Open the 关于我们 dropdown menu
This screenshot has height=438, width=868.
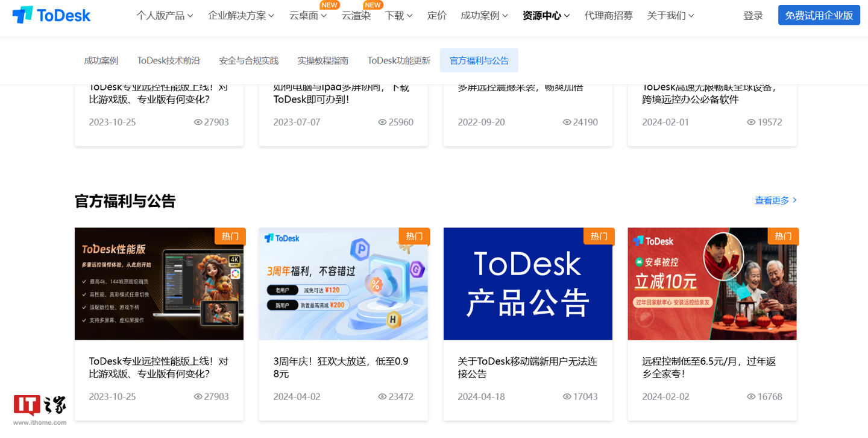pos(670,16)
